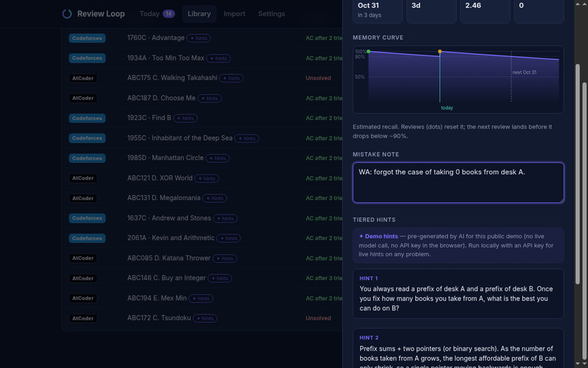Viewport: 588px width, 368px height.
Task: Click hints badge on ABC172 C. Tsundoku
Action: 205,318
